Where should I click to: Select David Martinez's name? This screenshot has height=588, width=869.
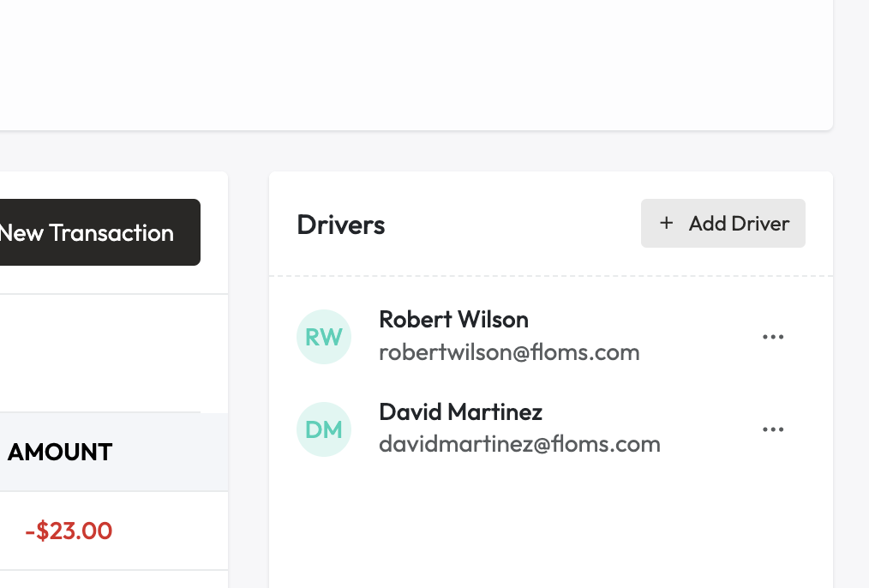point(460,411)
